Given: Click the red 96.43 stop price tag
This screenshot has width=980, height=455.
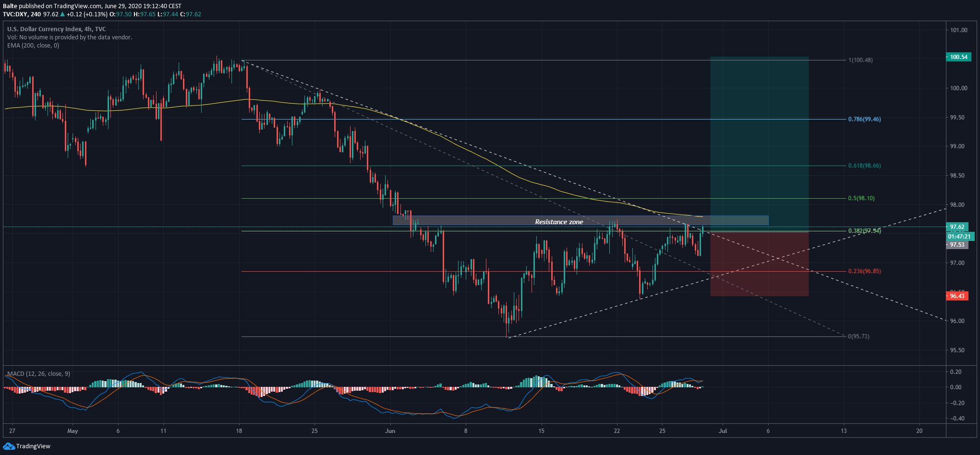Looking at the screenshot, I should 957,296.
